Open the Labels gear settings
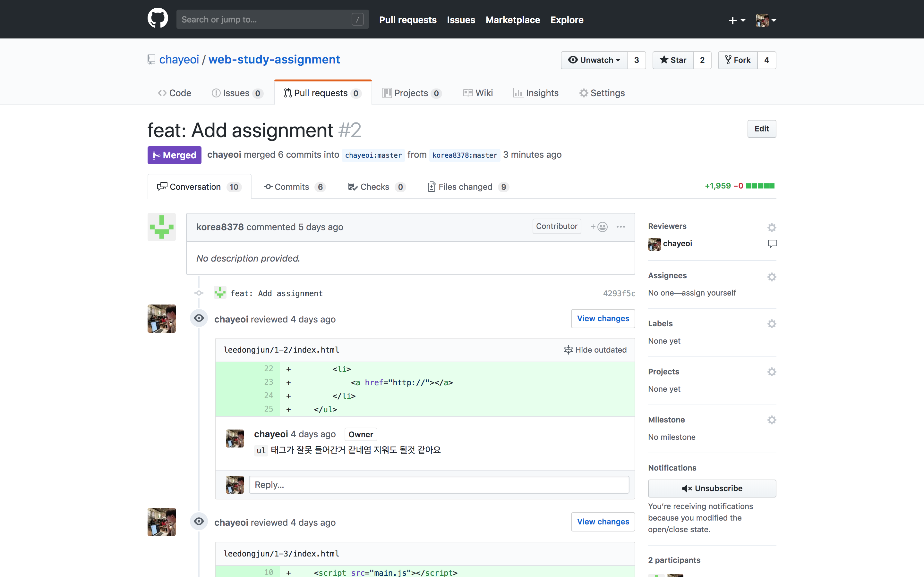Viewport: 924px width, 577px height. click(772, 324)
